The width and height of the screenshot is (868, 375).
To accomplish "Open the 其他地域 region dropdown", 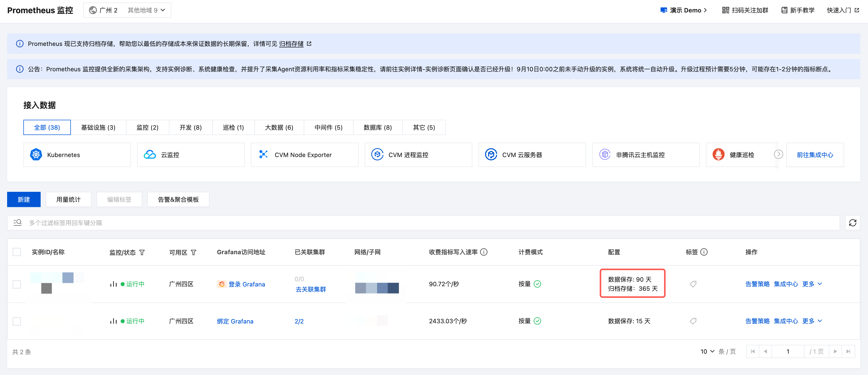I will 146,10.
